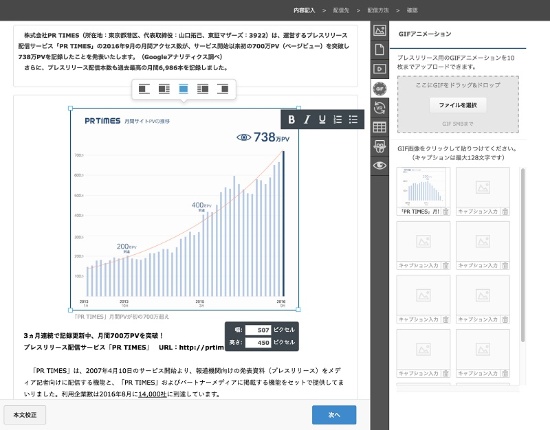The height and width of the screenshot is (430, 550).
Task: Delete the uploaded PR TIMES GIF
Action: pos(446,212)
